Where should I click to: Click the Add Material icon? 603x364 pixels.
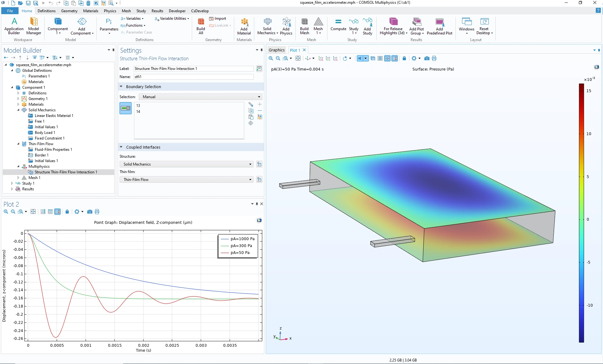click(244, 22)
